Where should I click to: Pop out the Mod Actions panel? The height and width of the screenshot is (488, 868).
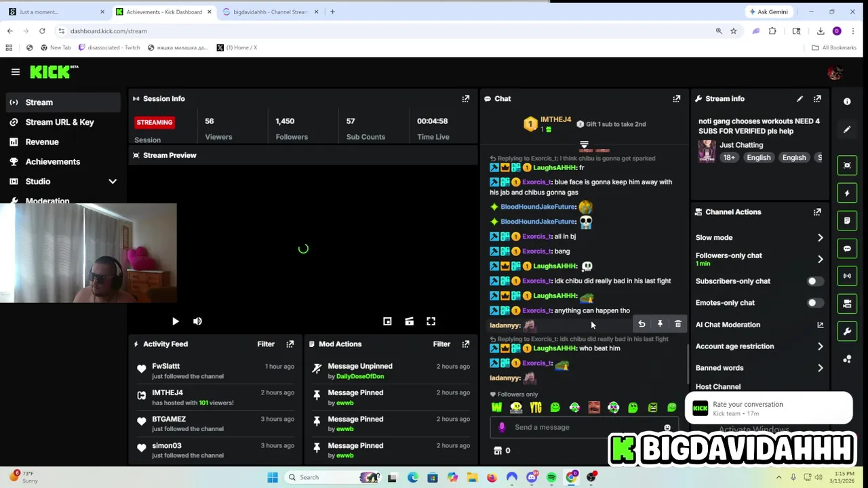point(466,344)
